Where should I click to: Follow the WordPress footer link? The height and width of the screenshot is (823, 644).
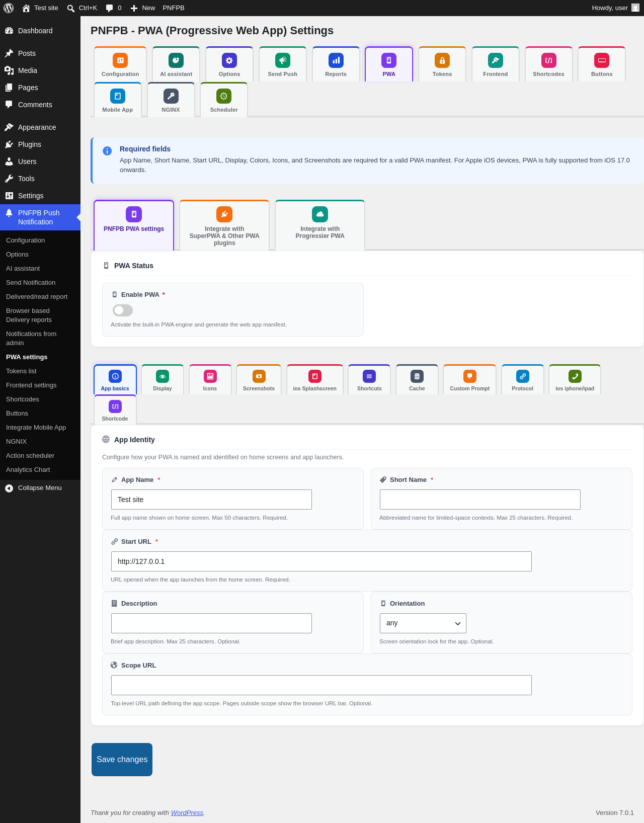[187, 813]
